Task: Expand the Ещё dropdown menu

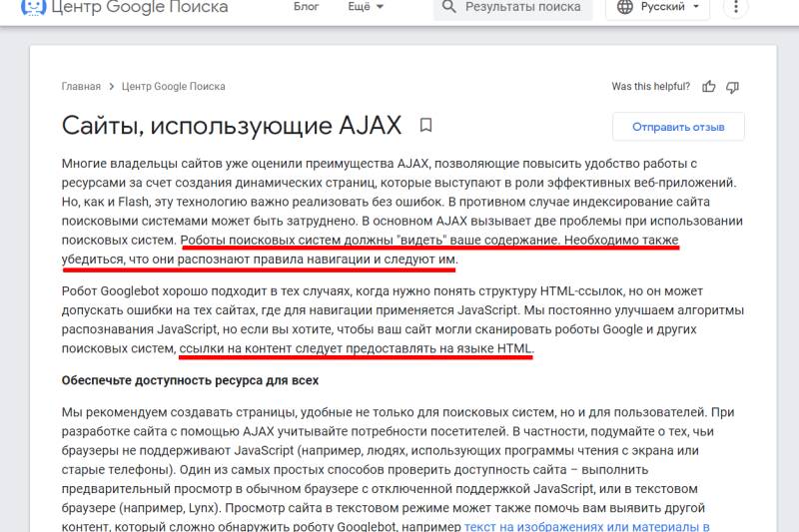Action: point(366,7)
